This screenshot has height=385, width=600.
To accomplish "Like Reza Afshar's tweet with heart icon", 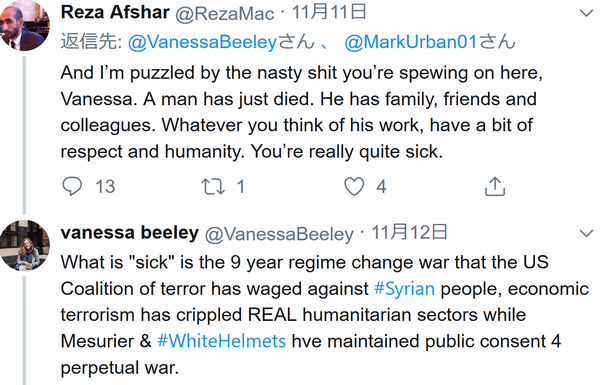I will [354, 186].
